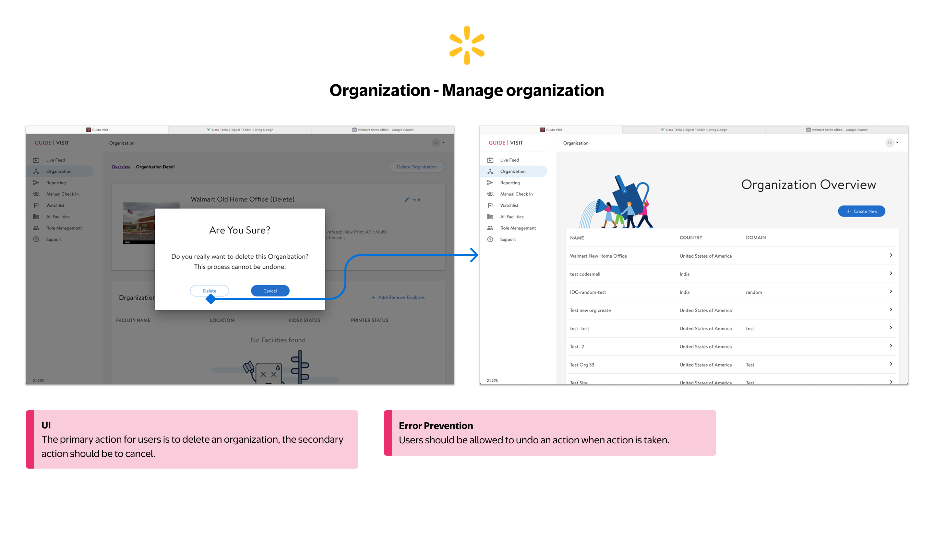Screen dimensions: 934x560
Task: Click Add/Remove Facilities link
Action: pyautogui.click(x=398, y=297)
